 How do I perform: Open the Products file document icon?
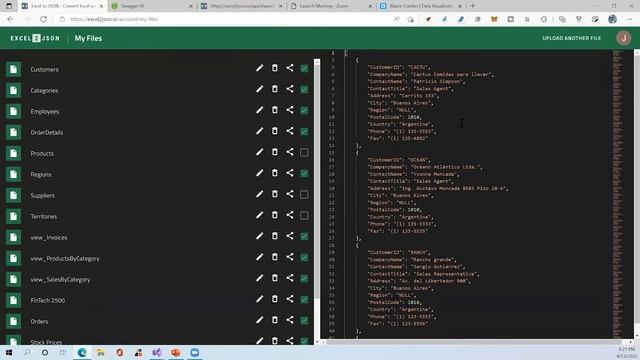click(x=13, y=153)
